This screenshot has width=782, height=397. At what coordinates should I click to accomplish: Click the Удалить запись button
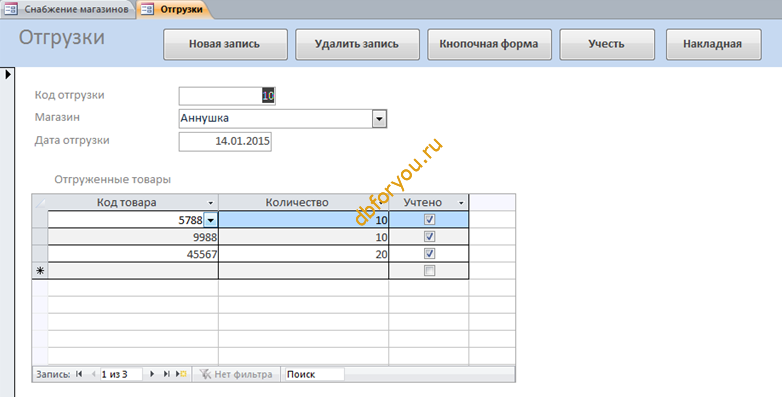click(358, 44)
